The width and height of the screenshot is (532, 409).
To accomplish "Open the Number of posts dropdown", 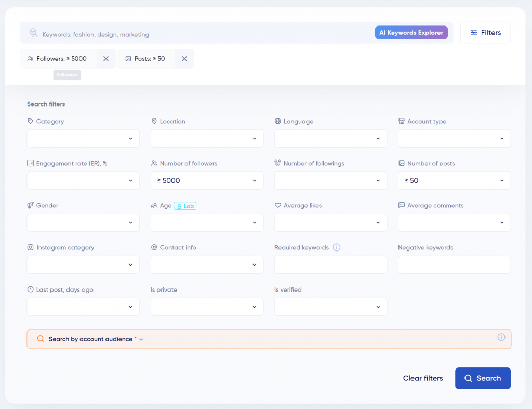I will (x=454, y=180).
